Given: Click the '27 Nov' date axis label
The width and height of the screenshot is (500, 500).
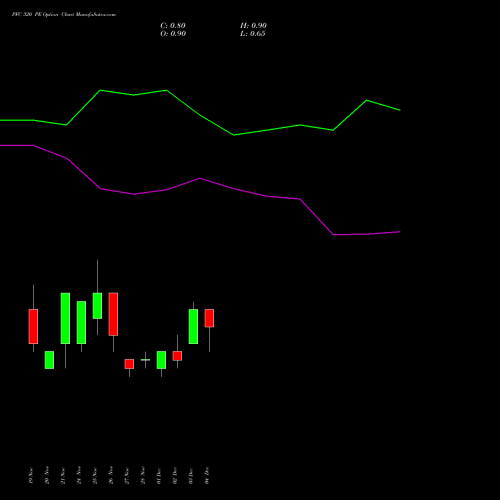Looking at the screenshot, I should click(127, 476).
